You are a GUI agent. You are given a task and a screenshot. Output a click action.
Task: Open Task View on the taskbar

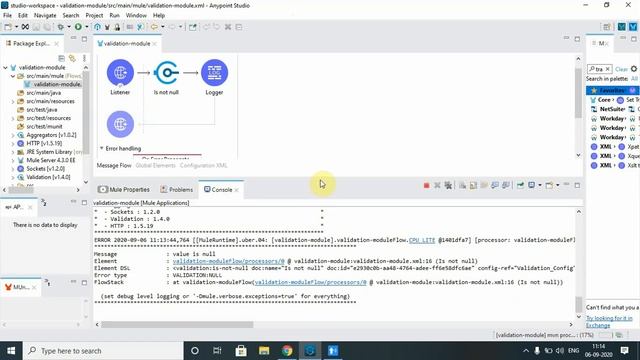click(218, 351)
